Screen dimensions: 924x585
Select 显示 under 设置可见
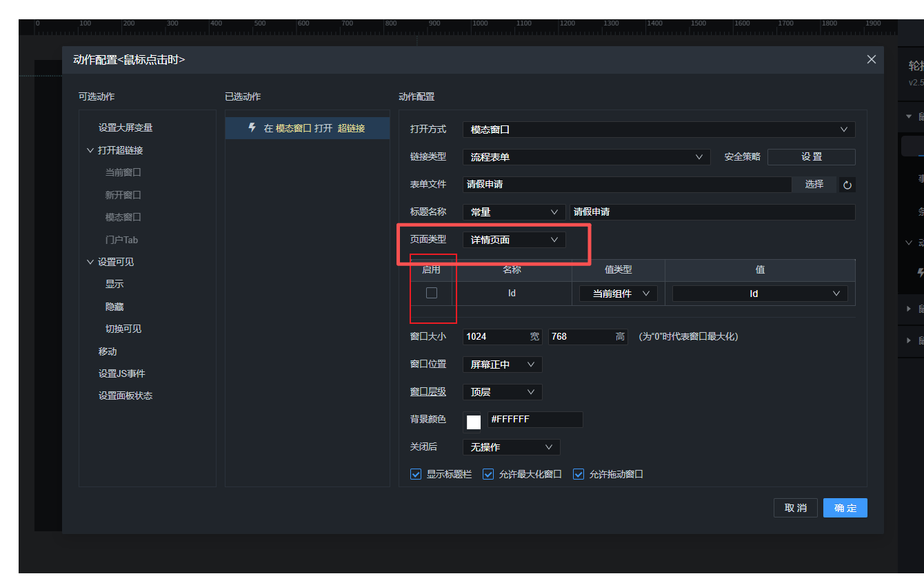114,284
